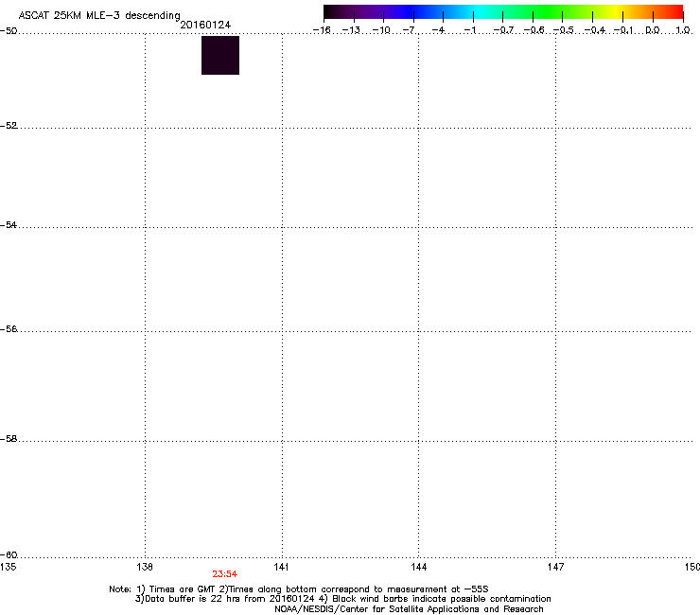Click the longitude label 141
The height and width of the screenshot is (615, 700).
281,567
